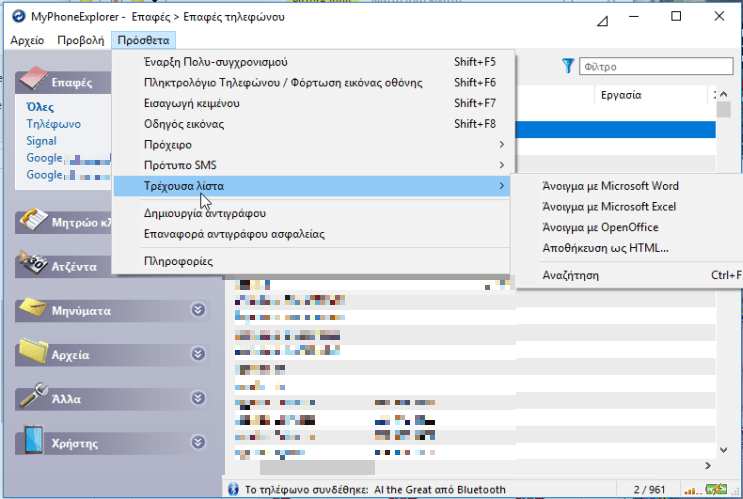Choose Δημιουργία αντιγράφου

312,213
